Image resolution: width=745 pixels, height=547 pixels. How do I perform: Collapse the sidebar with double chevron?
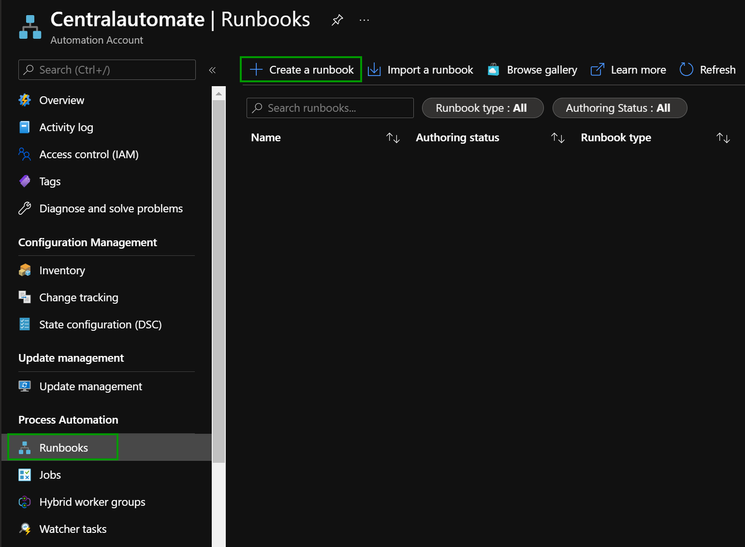[212, 70]
